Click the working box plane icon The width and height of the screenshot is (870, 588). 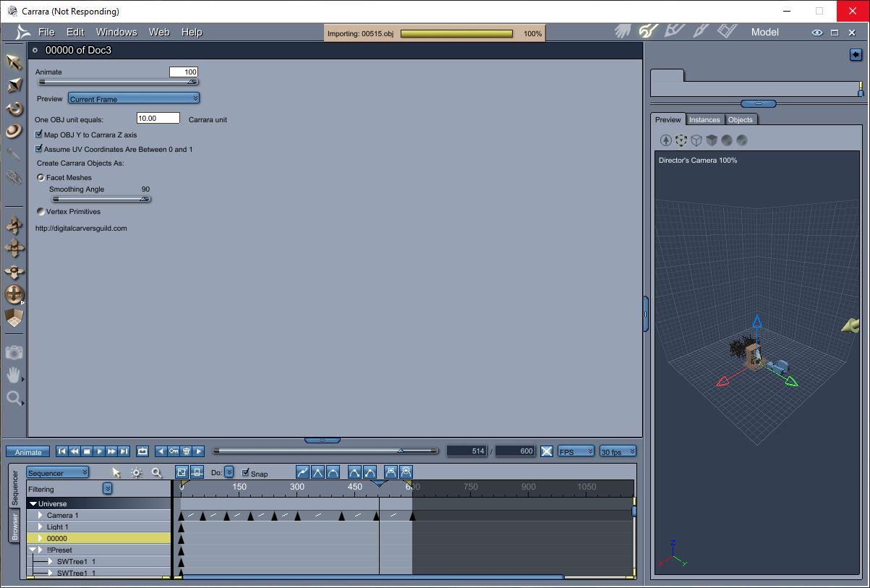click(14, 318)
